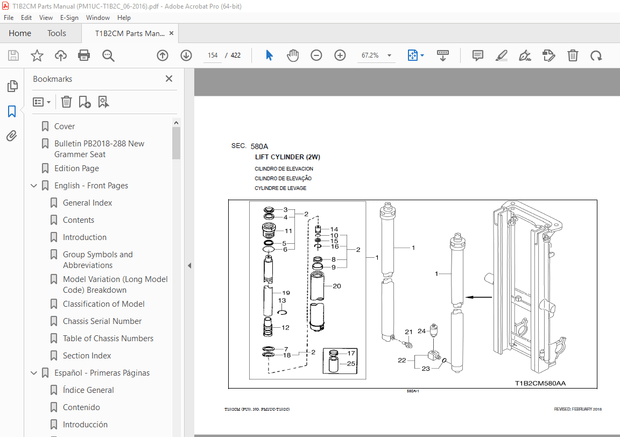The image size is (620, 437).
Task: Open bookmarks options dropdown
Action: tap(42, 102)
